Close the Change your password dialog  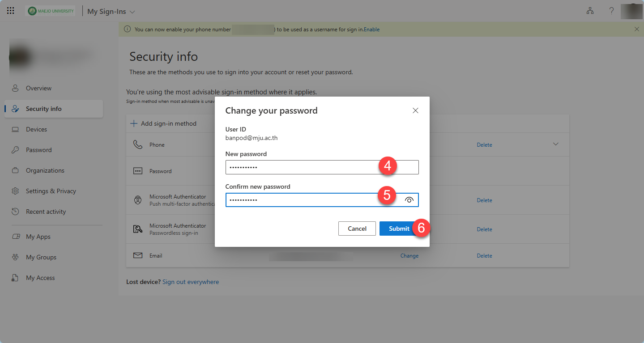point(415,110)
